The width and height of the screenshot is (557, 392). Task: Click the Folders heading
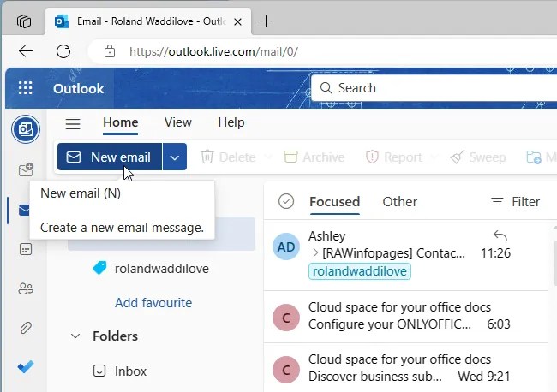(115, 336)
